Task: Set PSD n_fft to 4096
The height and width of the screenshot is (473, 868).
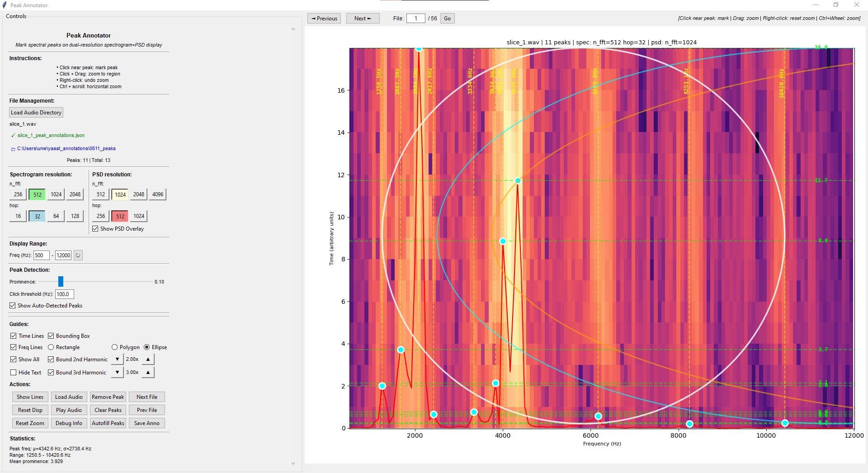Action: tap(158, 194)
